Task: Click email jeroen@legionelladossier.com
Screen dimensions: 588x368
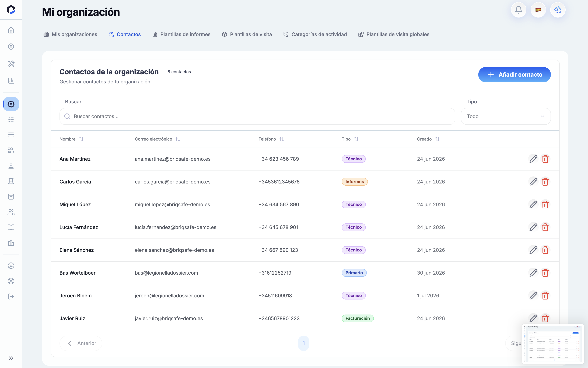Action: point(169,296)
